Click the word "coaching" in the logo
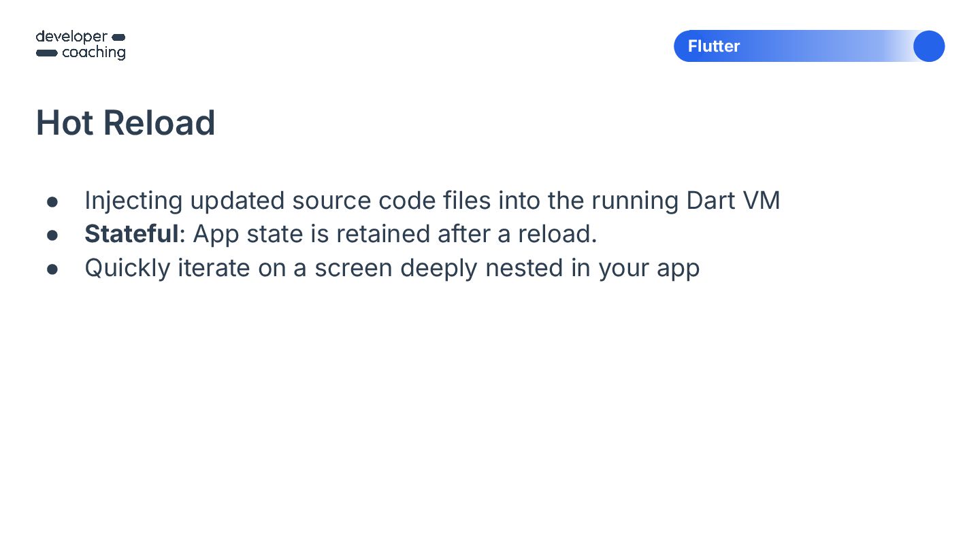The height and width of the screenshot is (551, 980). pyautogui.click(x=94, y=53)
